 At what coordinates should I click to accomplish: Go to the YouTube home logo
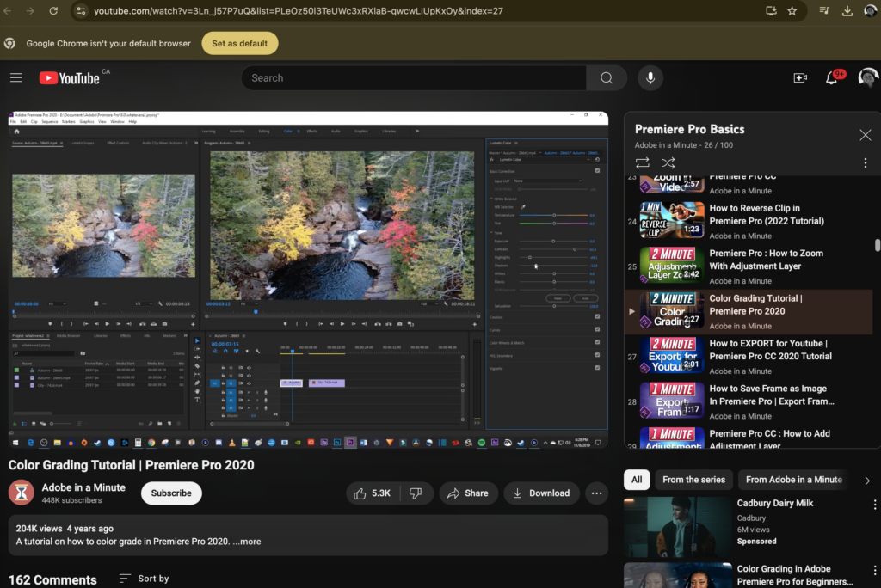click(69, 78)
